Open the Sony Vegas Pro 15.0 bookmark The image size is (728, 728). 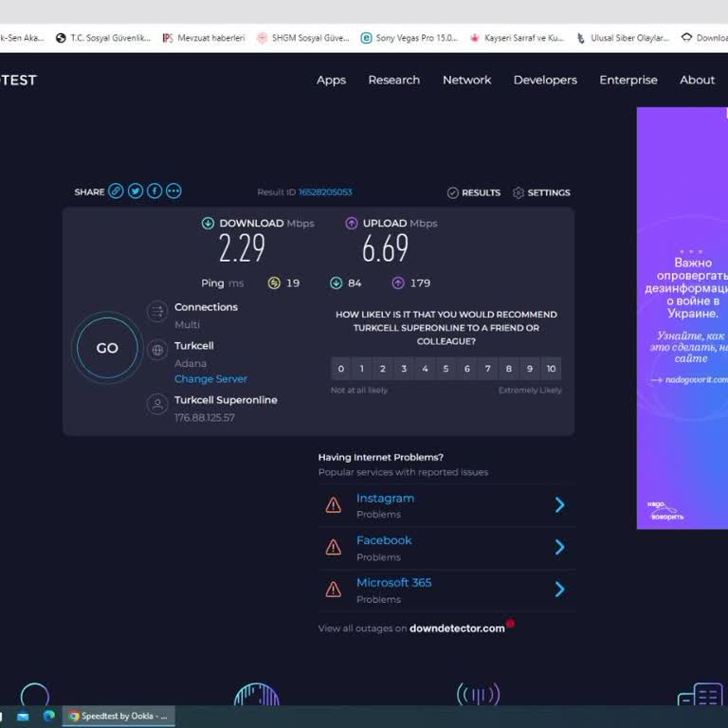point(409,38)
